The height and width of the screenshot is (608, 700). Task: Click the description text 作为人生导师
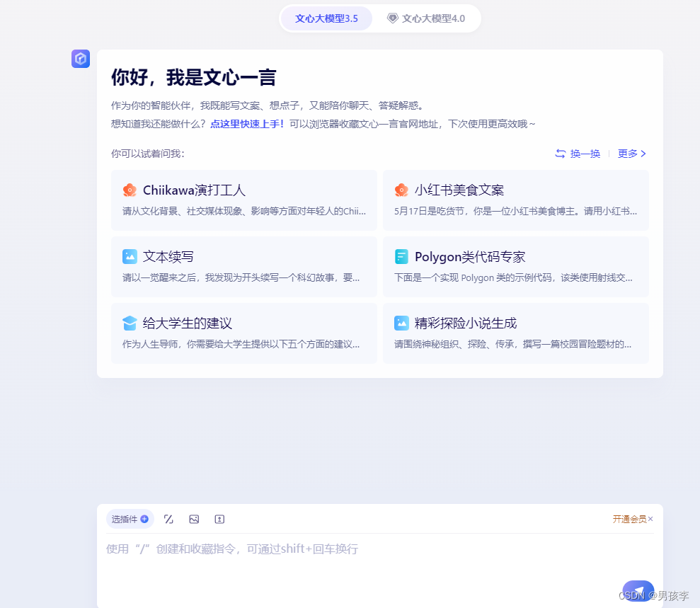tap(241, 344)
